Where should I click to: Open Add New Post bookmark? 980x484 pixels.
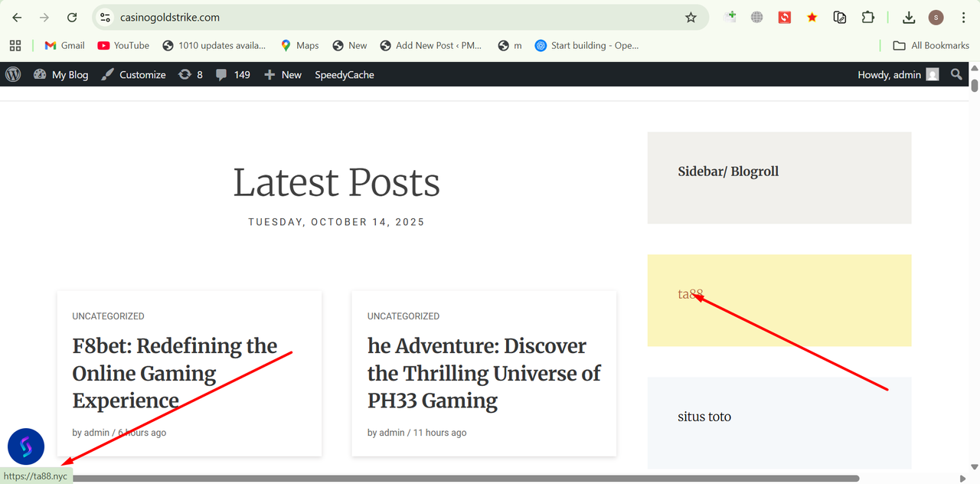[431, 45]
